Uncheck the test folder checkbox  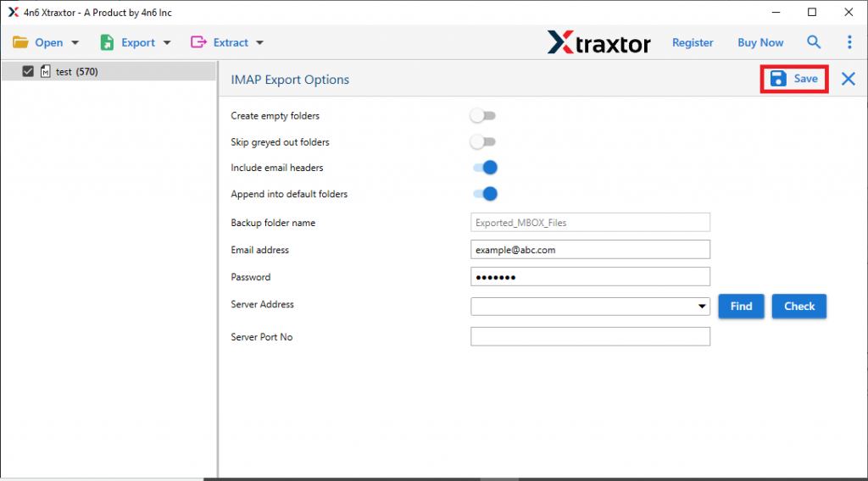28,72
